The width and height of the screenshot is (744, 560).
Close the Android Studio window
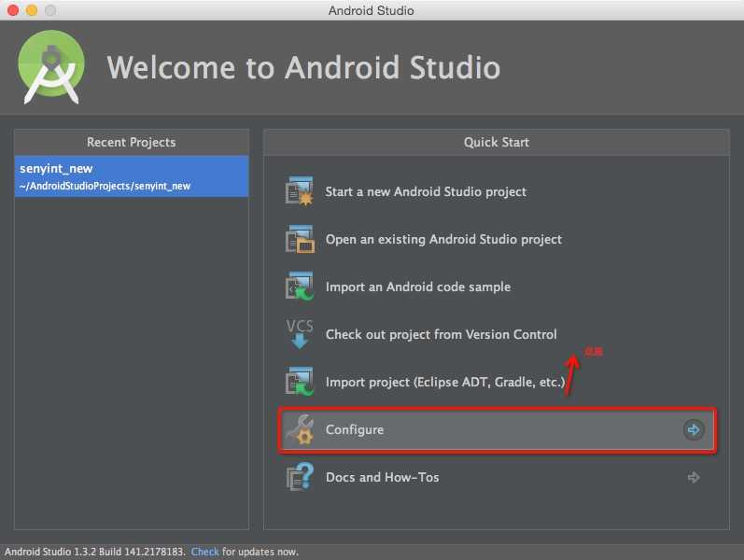tap(13, 10)
